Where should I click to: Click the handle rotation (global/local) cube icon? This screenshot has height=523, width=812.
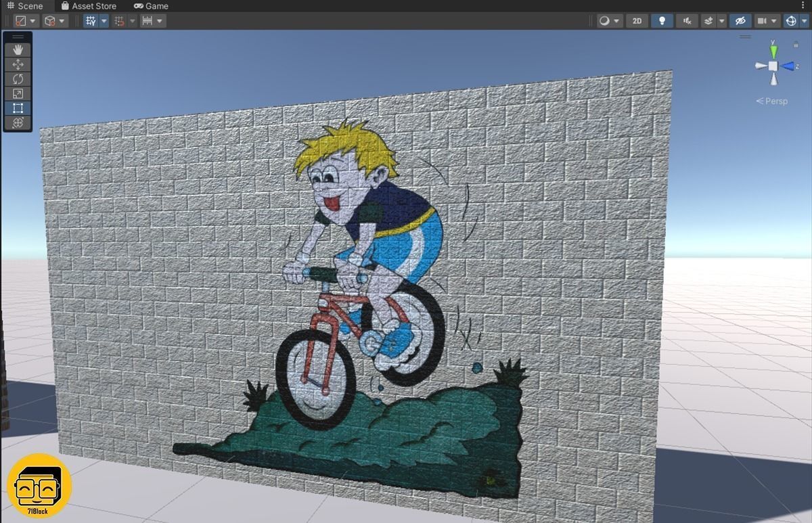(x=49, y=21)
